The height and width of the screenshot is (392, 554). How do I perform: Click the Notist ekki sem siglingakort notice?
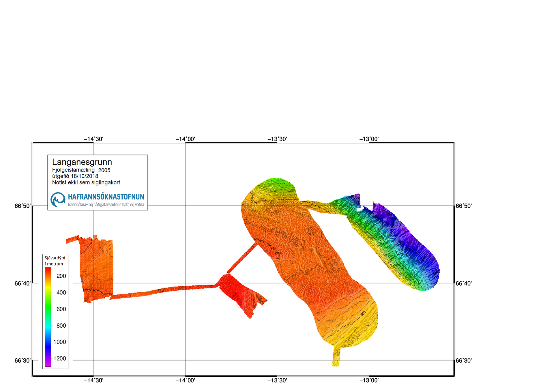click(86, 182)
